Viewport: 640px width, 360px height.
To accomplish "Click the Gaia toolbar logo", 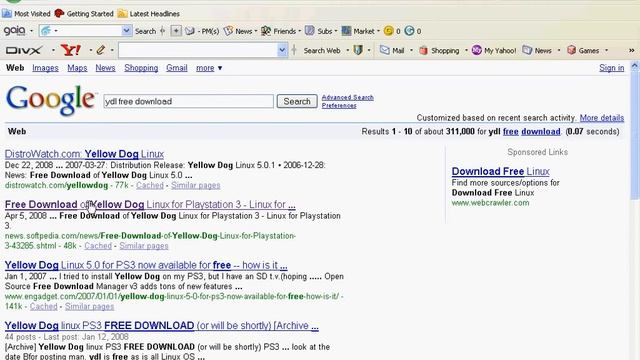I will coord(15,31).
